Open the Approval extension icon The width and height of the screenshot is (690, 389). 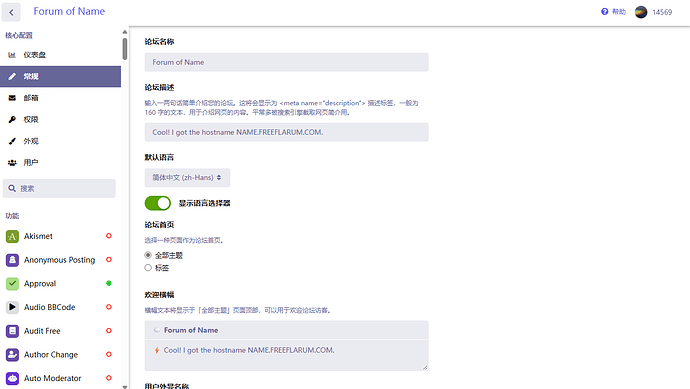12,284
